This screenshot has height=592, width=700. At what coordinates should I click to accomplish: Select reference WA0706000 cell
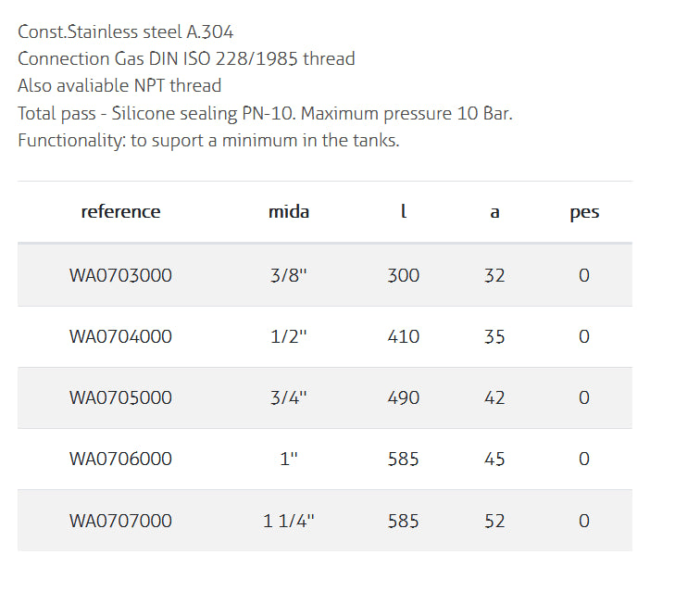120,459
